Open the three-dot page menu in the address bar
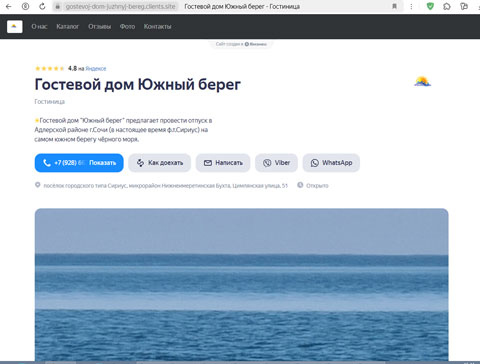This screenshot has width=480, height=364. coord(411,6)
